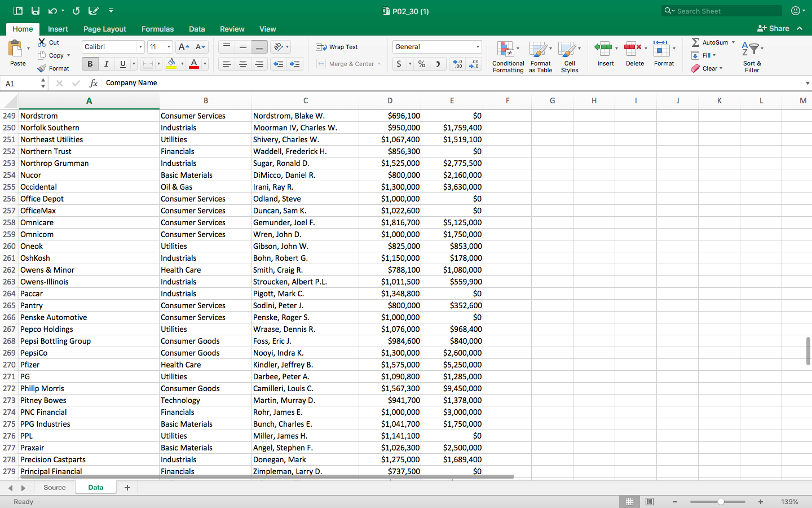The width and height of the screenshot is (812, 508).
Task: Open Conditional Formatting options
Action: point(508,57)
